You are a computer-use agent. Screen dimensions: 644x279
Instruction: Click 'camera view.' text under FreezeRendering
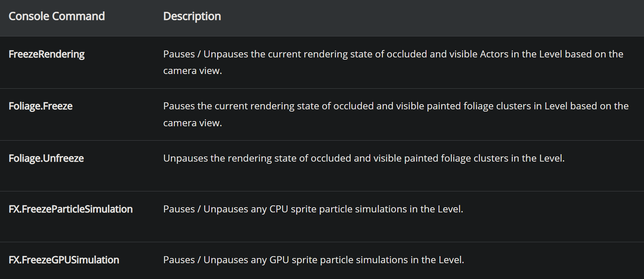[193, 71]
